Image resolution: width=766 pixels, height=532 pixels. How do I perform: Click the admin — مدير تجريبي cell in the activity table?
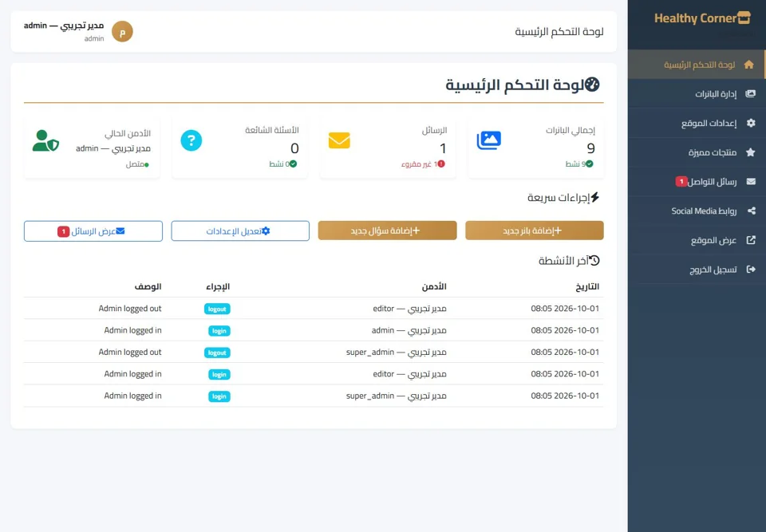pos(409,330)
